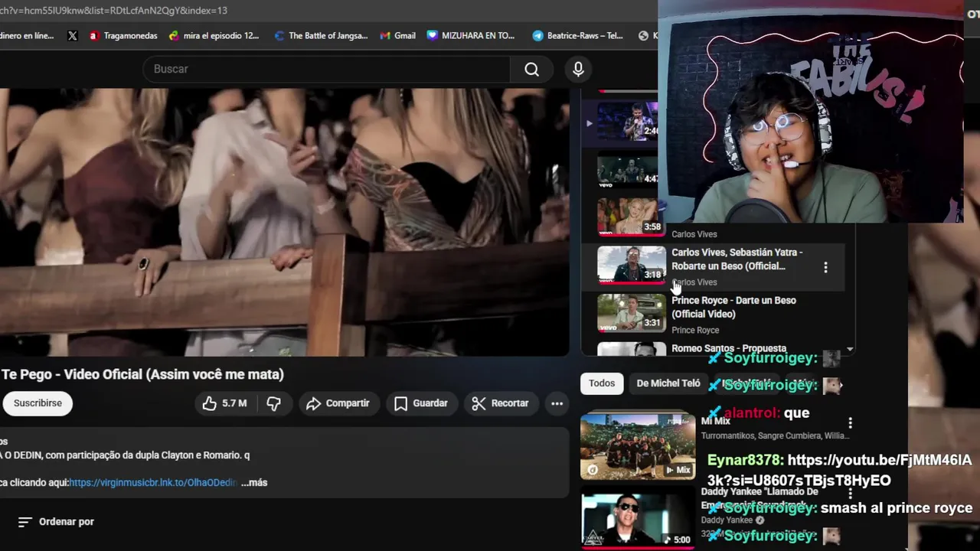Open virginmusicbr.lnk.to link in description
Viewport: 980px width, 551px height.
[x=153, y=483]
